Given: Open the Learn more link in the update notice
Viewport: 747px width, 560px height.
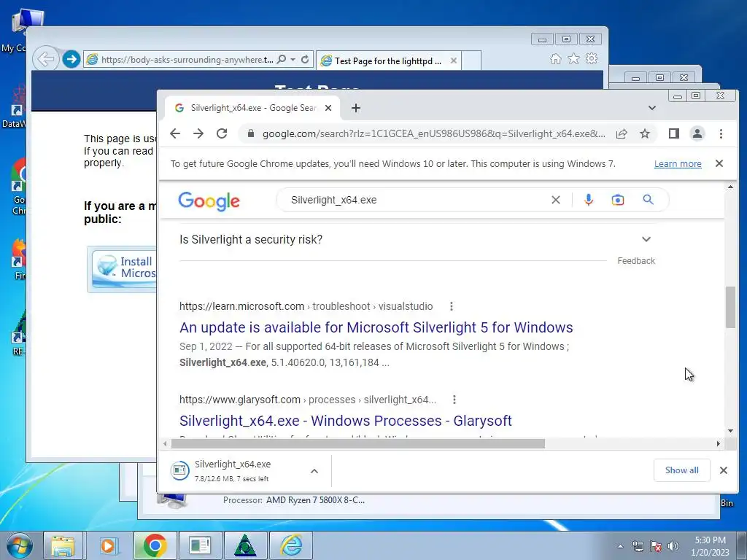Looking at the screenshot, I should pyautogui.click(x=678, y=164).
